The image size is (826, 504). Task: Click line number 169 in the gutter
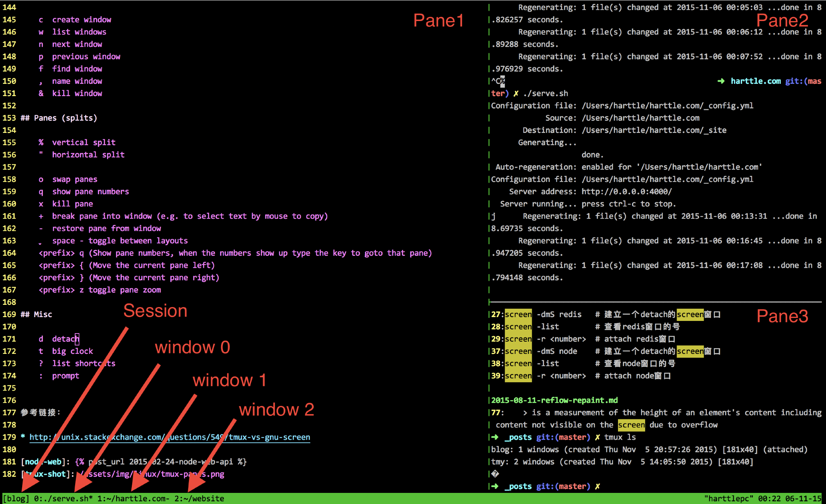(x=9, y=314)
